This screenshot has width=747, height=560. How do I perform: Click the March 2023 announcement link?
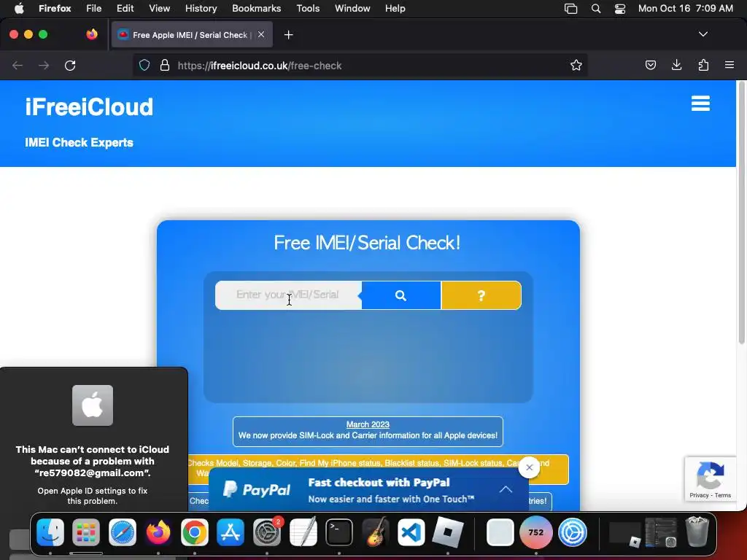368,424
